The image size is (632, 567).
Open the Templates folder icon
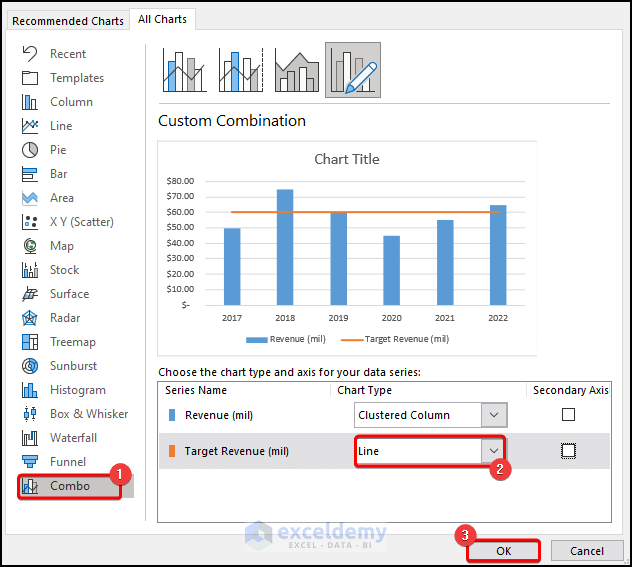pyautogui.click(x=30, y=78)
